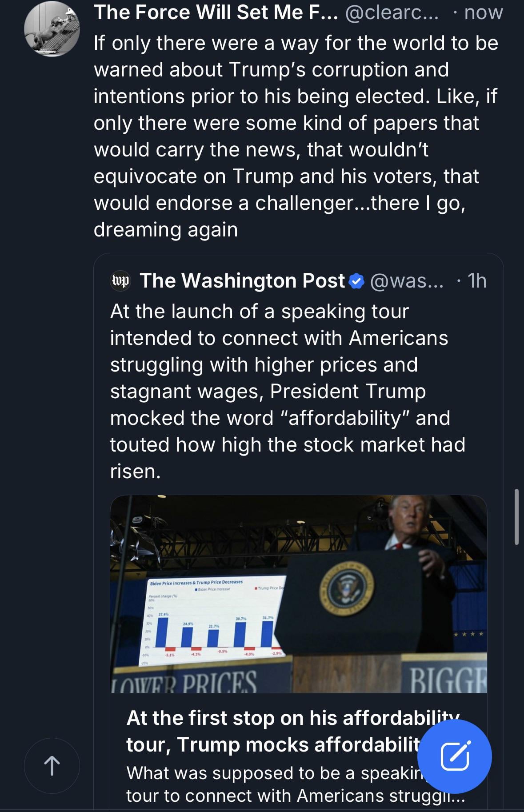Tap the presidential seal on the podium
This screenshot has width=524, height=812.
pyautogui.click(x=347, y=589)
